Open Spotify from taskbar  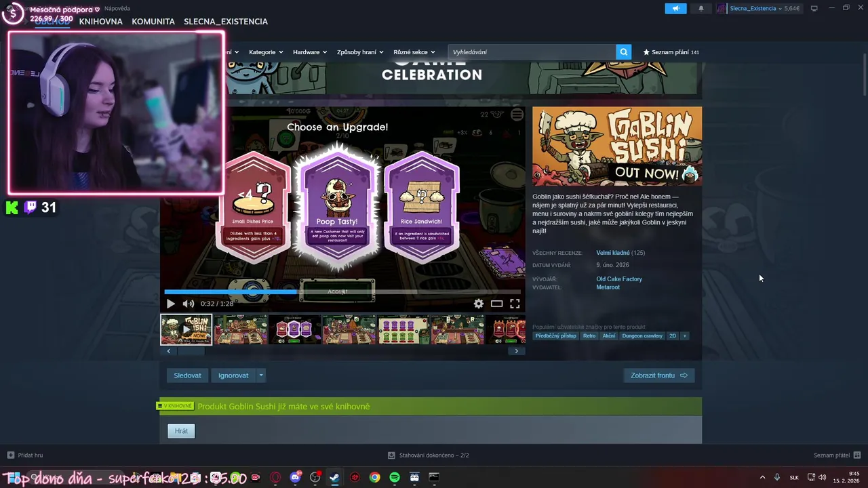[395, 477]
